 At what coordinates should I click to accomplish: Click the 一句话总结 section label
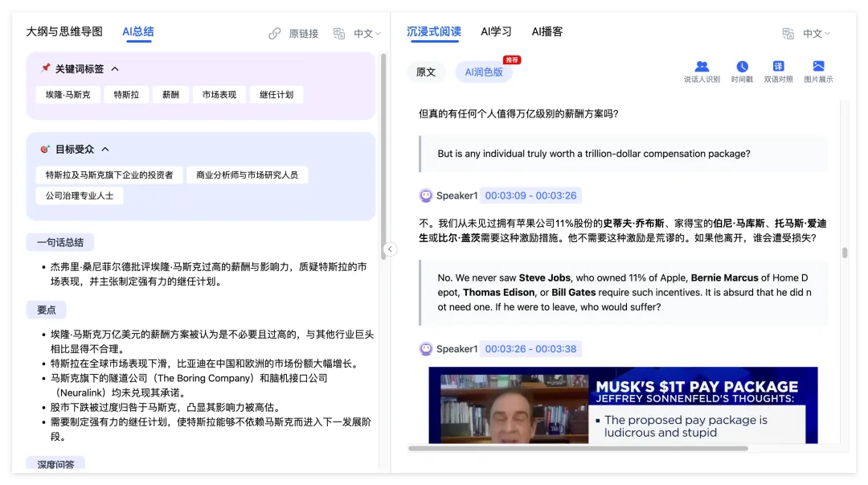tap(59, 242)
